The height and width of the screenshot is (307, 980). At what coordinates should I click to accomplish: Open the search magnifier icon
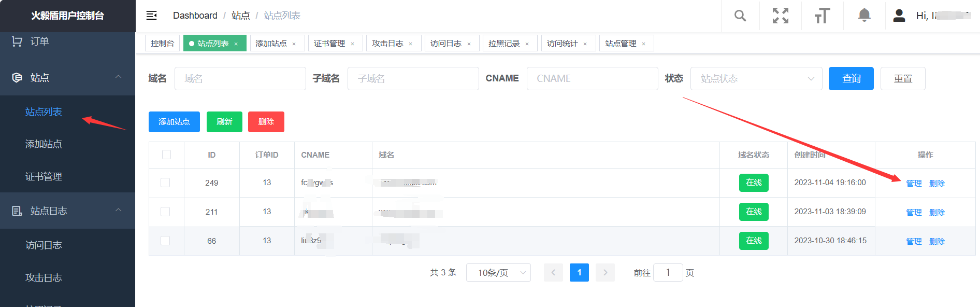pos(740,16)
